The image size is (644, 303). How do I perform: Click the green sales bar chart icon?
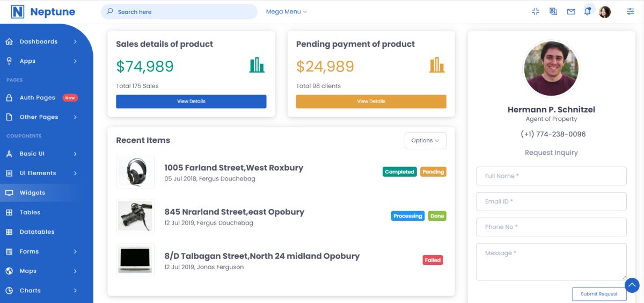tap(257, 65)
